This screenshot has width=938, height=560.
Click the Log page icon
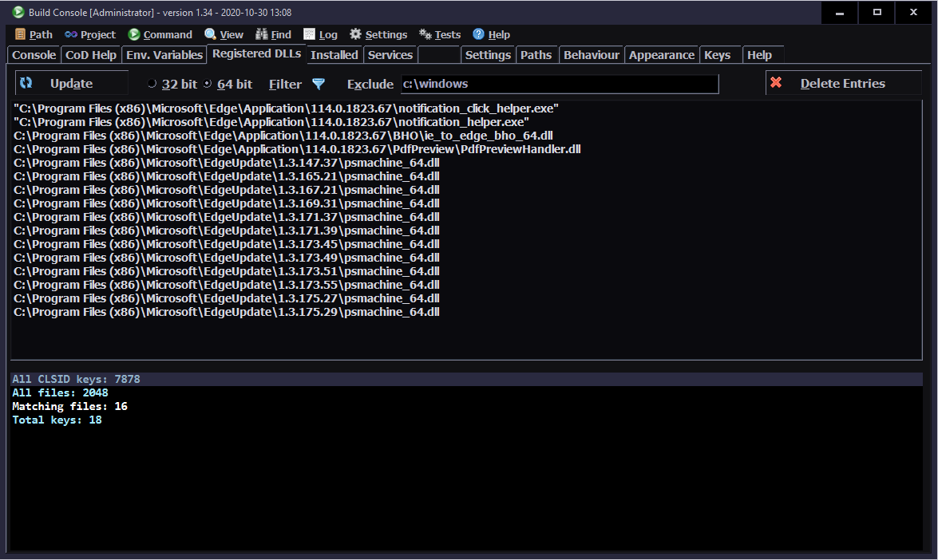(x=309, y=34)
